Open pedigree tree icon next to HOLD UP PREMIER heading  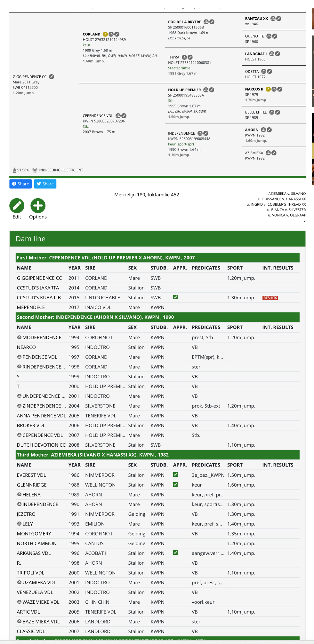point(206,90)
